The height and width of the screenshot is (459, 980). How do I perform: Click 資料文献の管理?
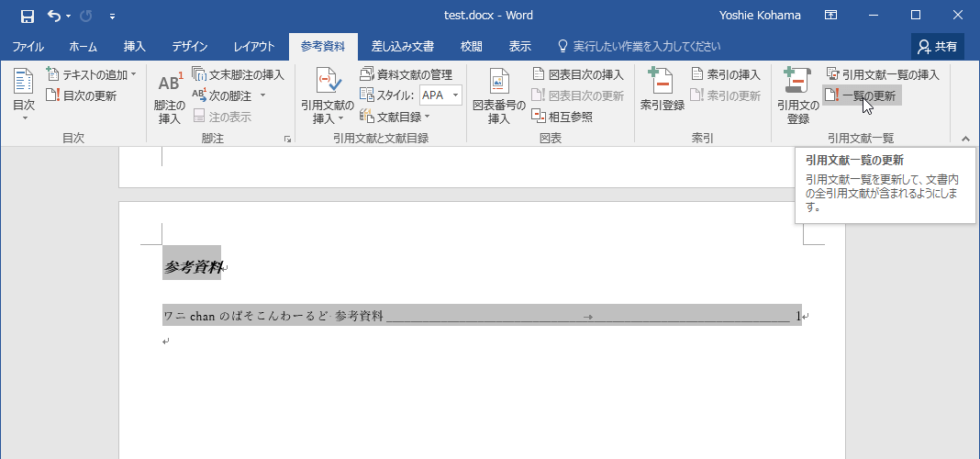406,75
